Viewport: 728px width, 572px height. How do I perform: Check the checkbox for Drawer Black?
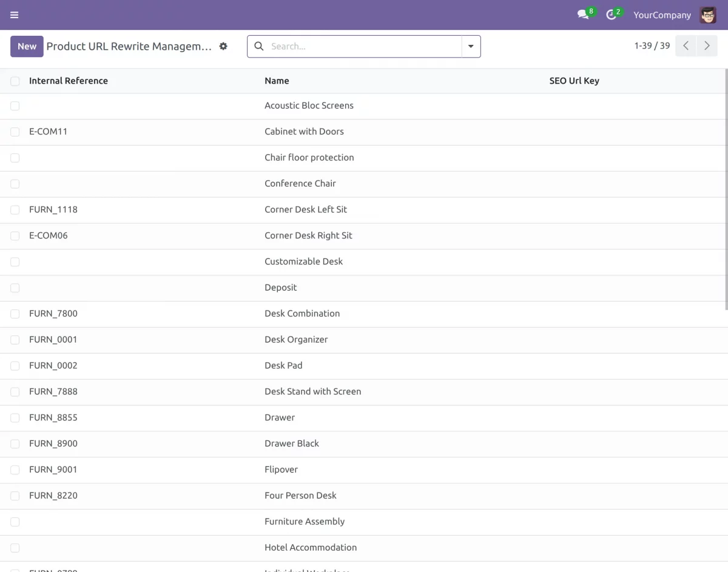click(x=15, y=443)
